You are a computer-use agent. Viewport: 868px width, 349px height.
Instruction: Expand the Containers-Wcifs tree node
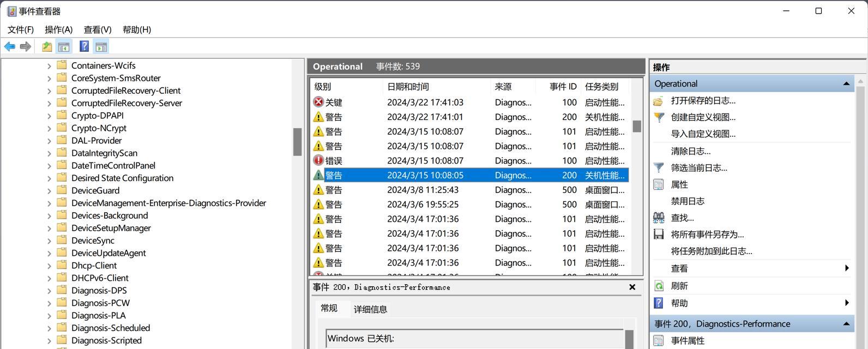point(49,66)
